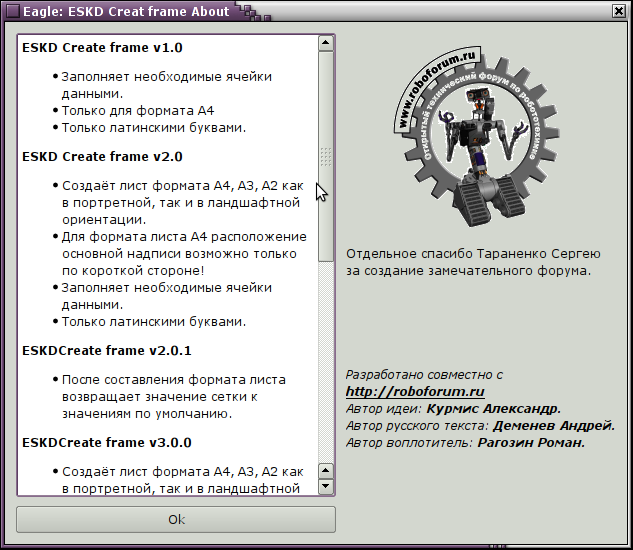Viewport: 633px width, 550px height.
Task: Click значениям по умолчанию. text
Action: [x=147, y=414]
